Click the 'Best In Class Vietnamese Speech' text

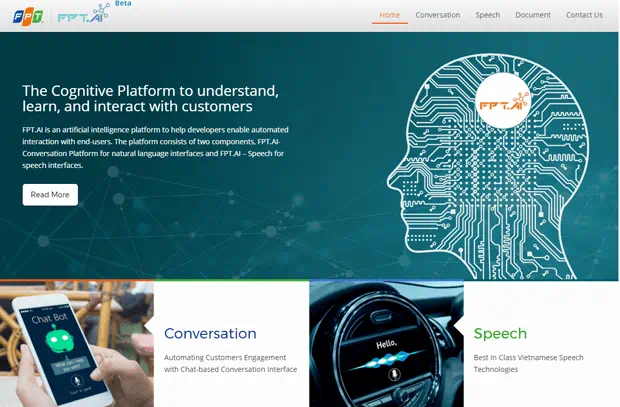pos(528,357)
